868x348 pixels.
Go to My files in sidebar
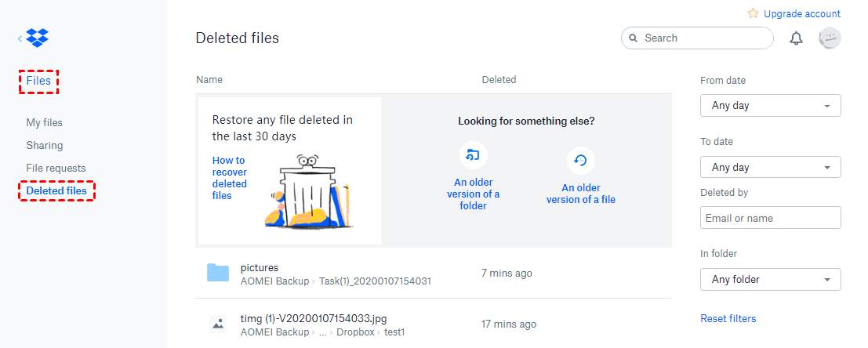click(x=44, y=122)
